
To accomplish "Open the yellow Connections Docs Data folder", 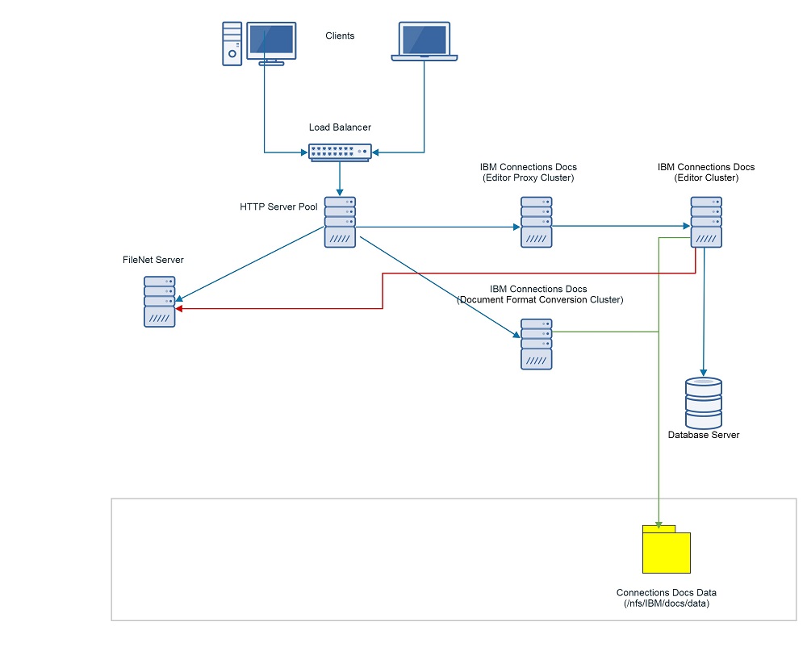I will point(666,552).
